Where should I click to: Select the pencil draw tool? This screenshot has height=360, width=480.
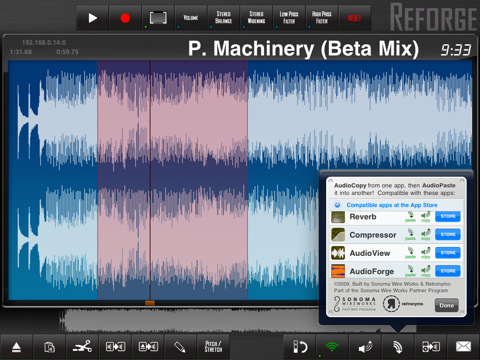tap(180, 347)
